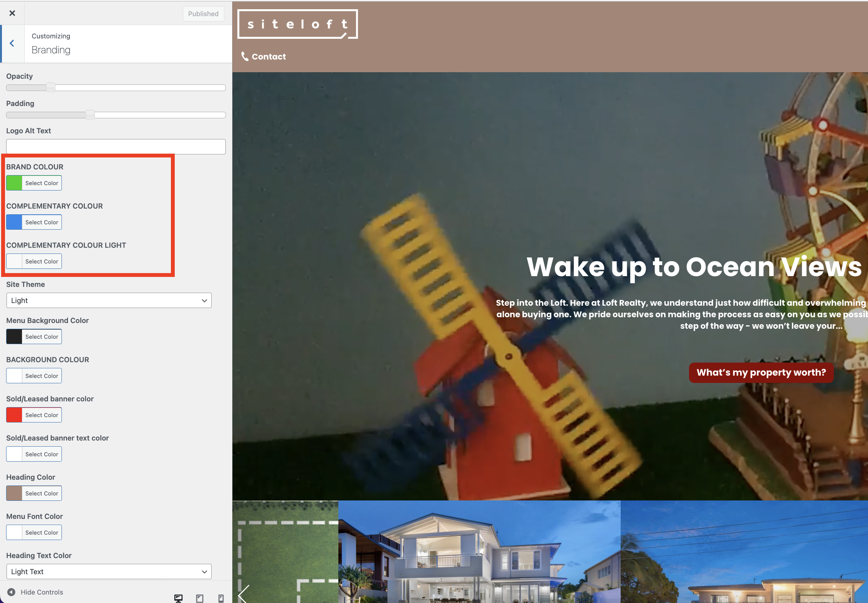Switch to desktop preview device icon
The width and height of the screenshot is (868, 603).
[178, 598]
